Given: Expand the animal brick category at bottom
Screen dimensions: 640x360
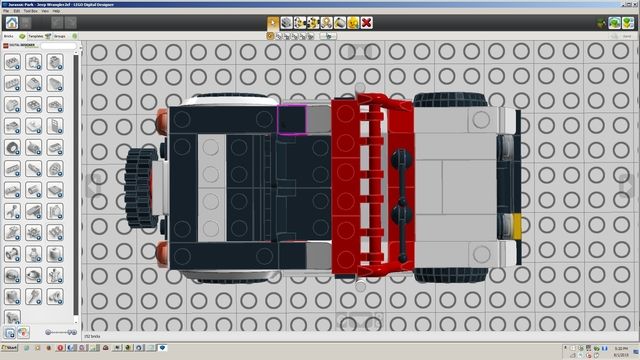Looking at the screenshot, I should point(12,317).
